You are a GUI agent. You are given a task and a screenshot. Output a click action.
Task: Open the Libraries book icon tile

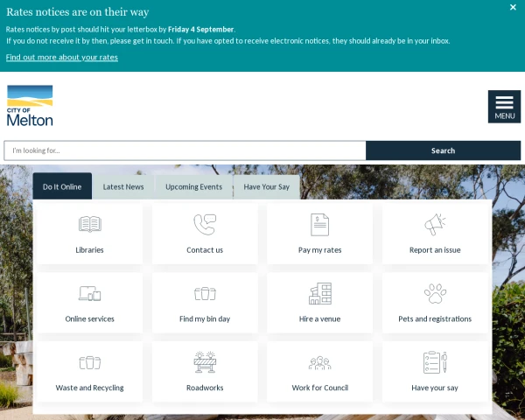90,224
